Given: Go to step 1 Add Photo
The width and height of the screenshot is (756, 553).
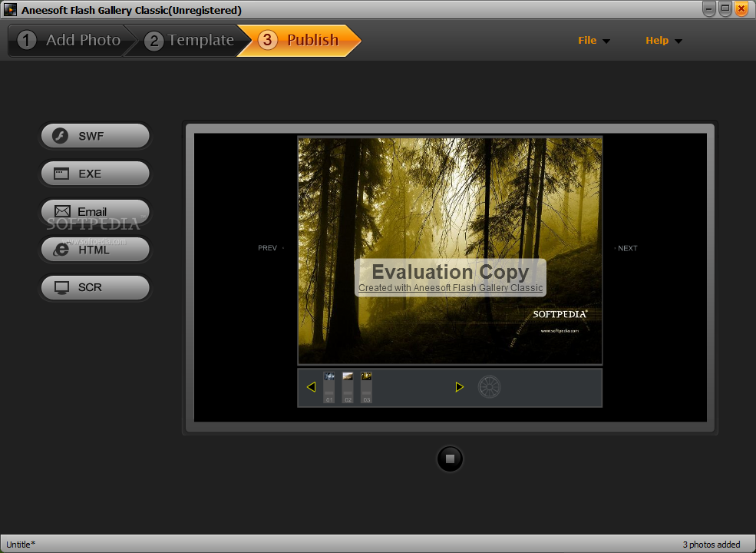Looking at the screenshot, I should [69, 40].
